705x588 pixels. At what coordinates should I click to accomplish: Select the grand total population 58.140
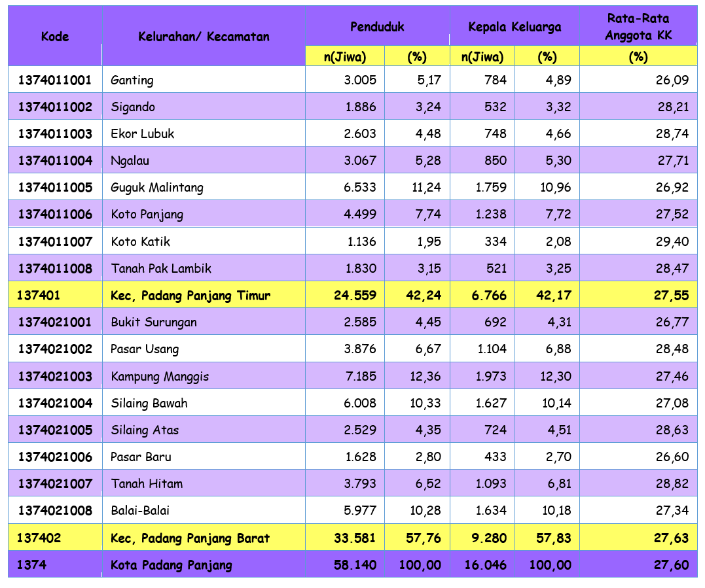[355, 565]
